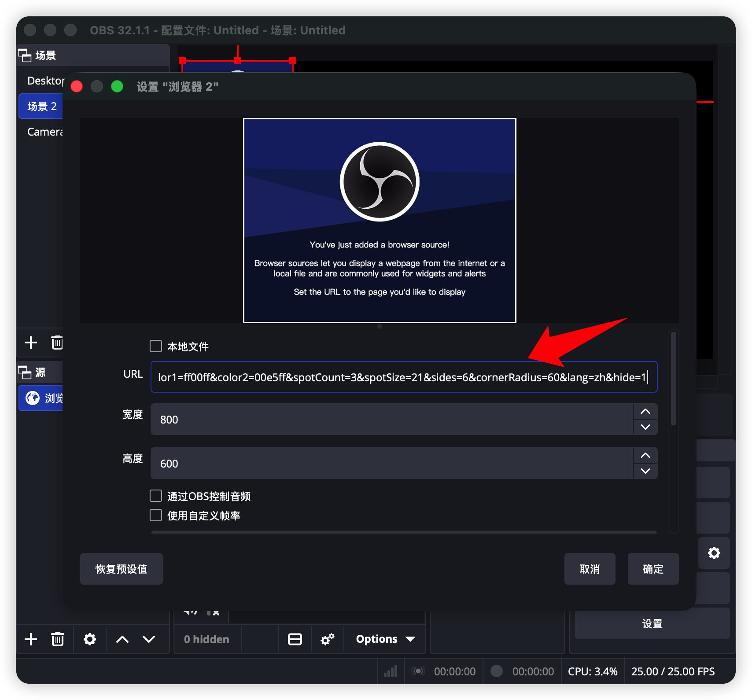752x700 pixels.
Task: Open source properties gear icon
Action: click(89, 639)
